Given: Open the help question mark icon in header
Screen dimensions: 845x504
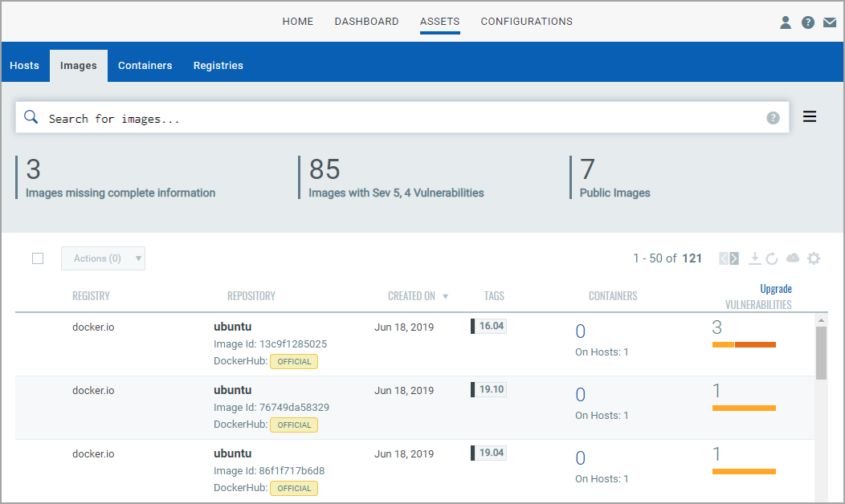Looking at the screenshot, I should 808,22.
